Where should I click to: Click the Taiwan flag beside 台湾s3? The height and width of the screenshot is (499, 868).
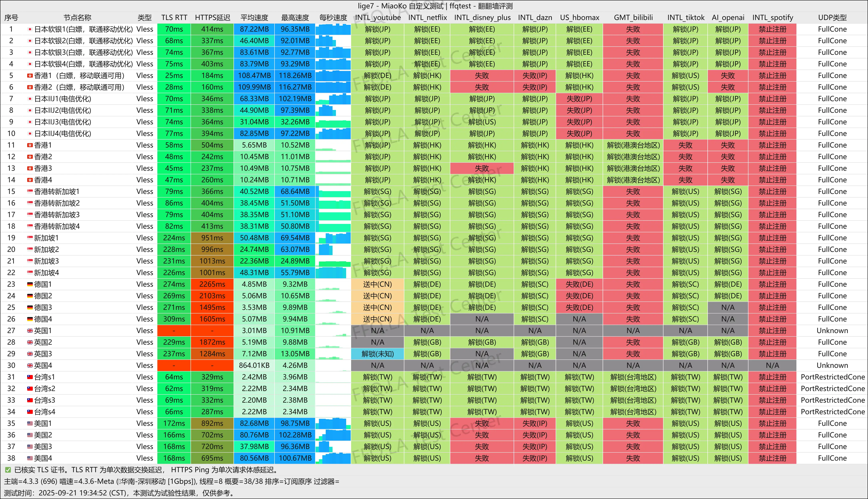(30, 400)
